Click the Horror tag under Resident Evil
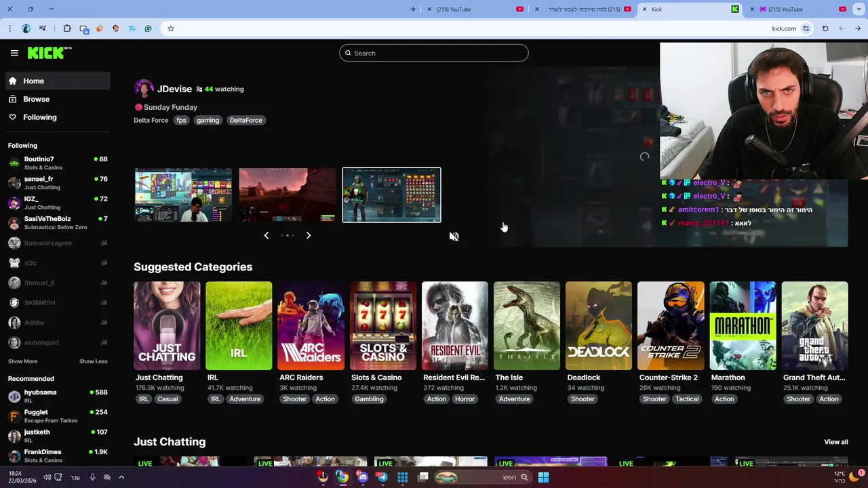868x488 pixels. click(465, 399)
